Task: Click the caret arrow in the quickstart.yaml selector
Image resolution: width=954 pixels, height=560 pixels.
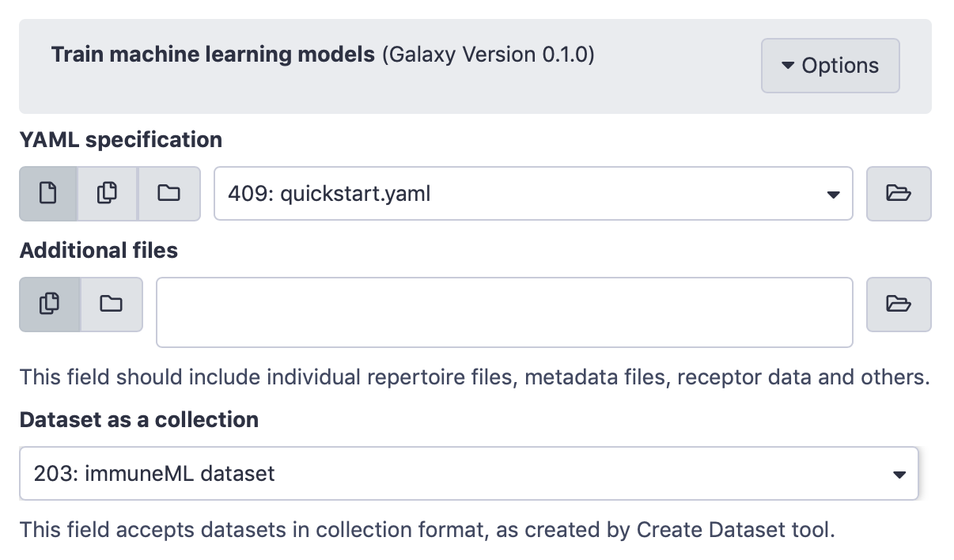Action: pos(832,194)
